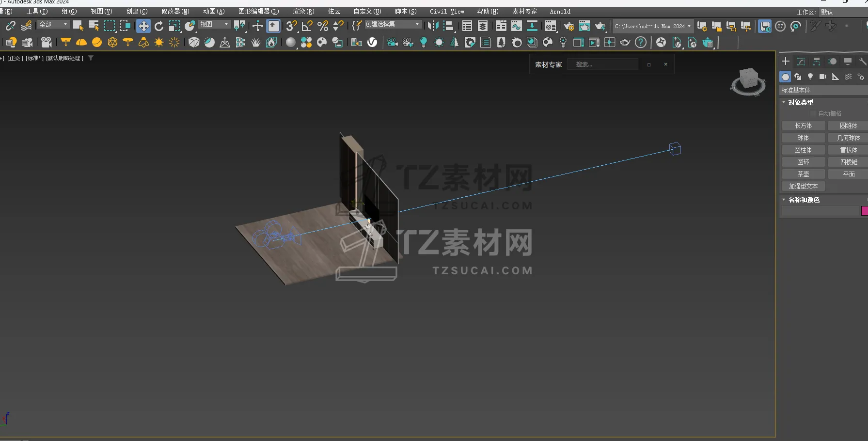868x441 pixels.
Task: Toggle the 3D Snaps button
Action: 291,26
